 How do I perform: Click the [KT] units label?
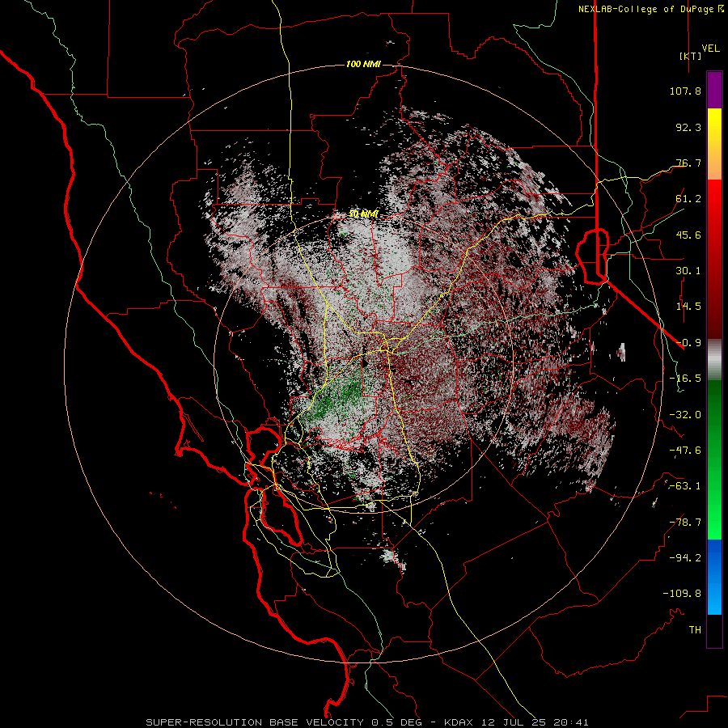[690, 56]
